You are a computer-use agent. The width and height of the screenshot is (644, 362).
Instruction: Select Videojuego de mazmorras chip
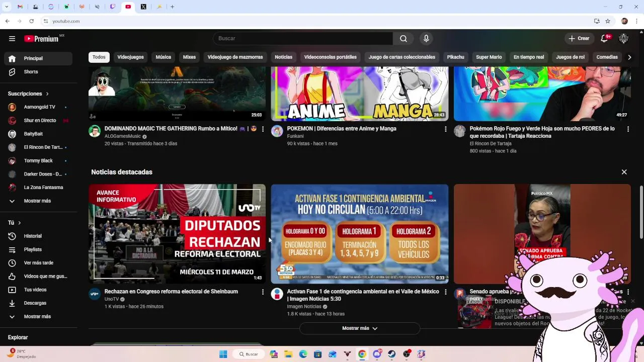(x=235, y=57)
